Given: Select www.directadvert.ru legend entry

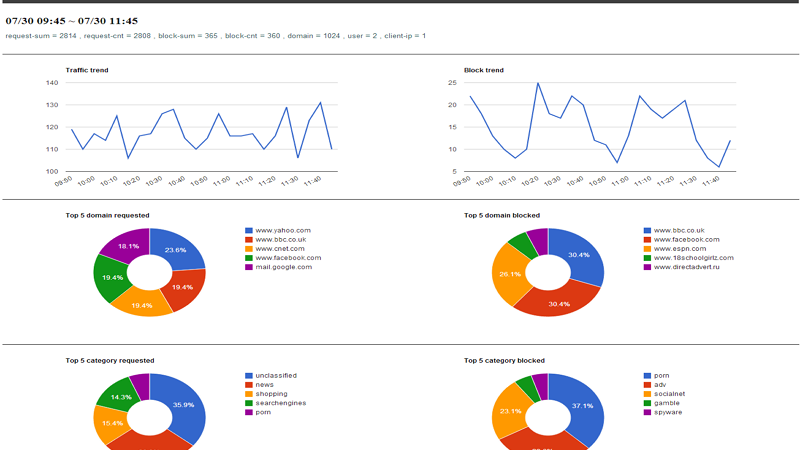Looking at the screenshot, I should tap(687, 267).
